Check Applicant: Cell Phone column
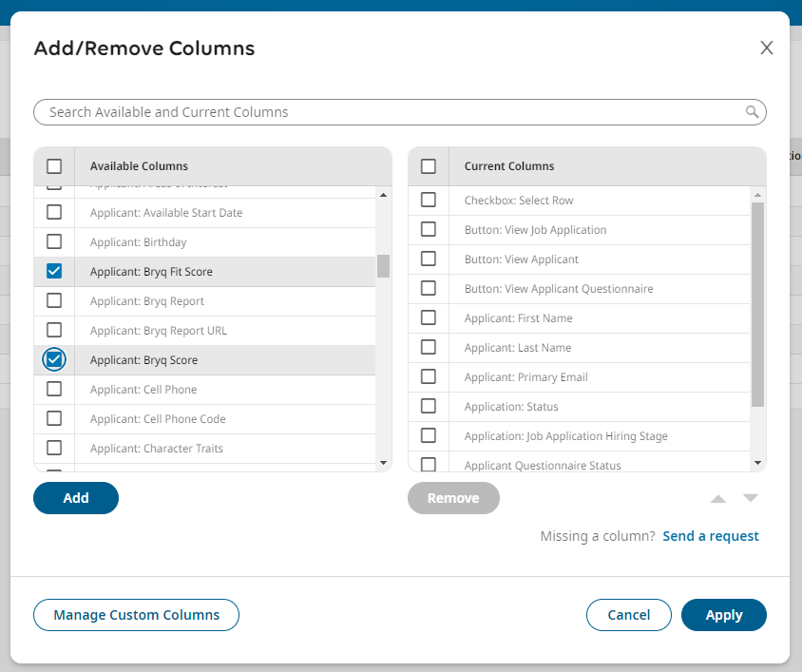Viewport: 802px width, 672px height. [54, 390]
